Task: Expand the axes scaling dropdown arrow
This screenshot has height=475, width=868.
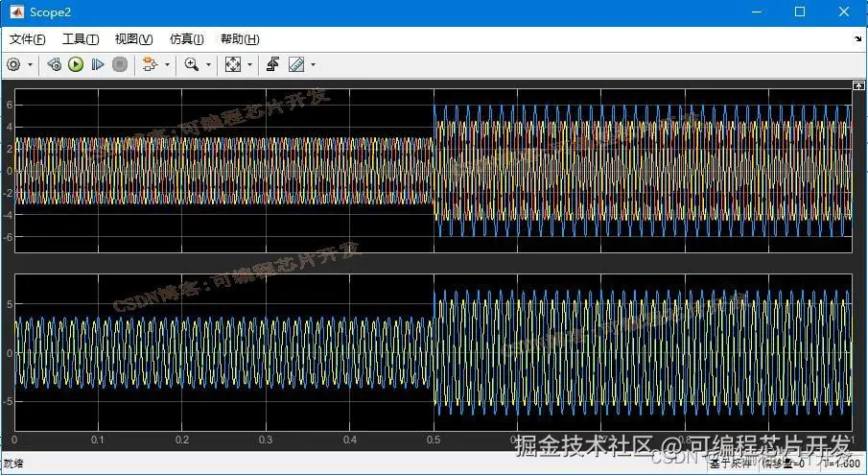Action: (x=249, y=65)
